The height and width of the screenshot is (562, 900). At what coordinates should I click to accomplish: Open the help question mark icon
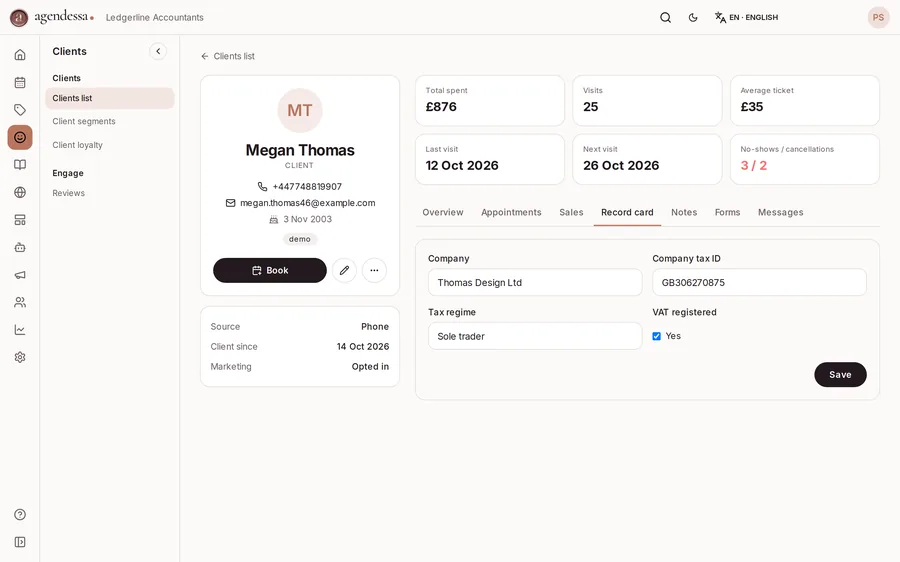[x=20, y=514]
